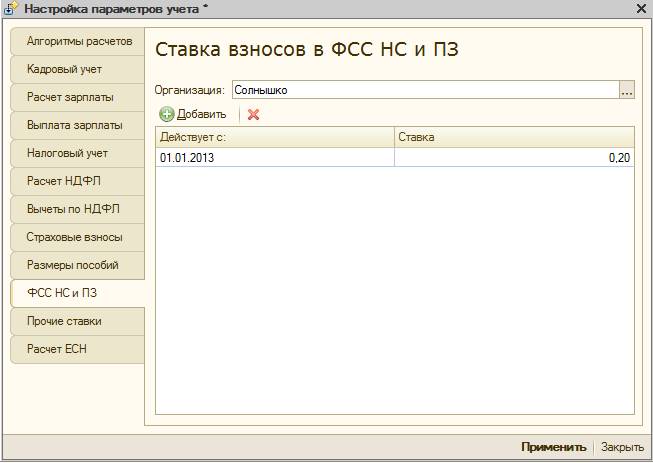Close the Настройка параметров учета window
Image resolution: width=653 pixels, height=463 pixels.
pos(642,8)
